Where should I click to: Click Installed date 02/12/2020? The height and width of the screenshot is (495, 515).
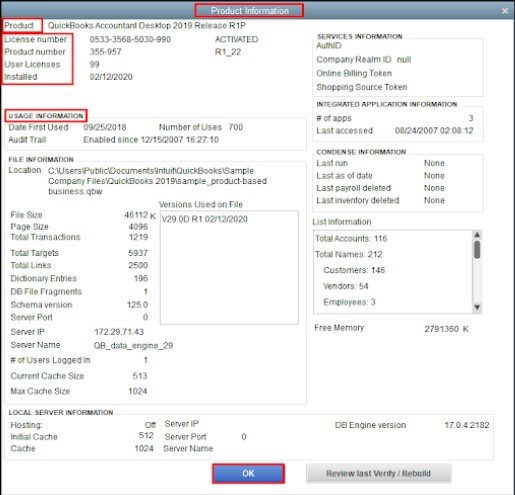click(111, 77)
